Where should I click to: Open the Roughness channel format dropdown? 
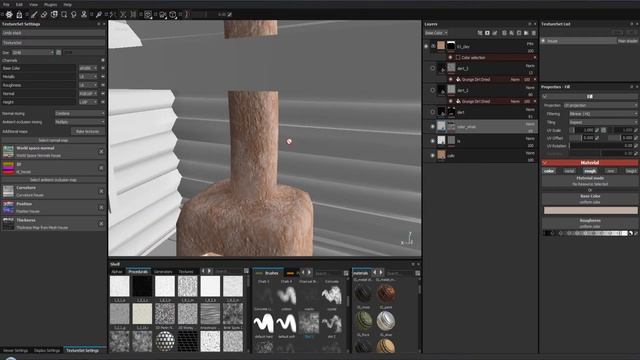click(x=88, y=85)
